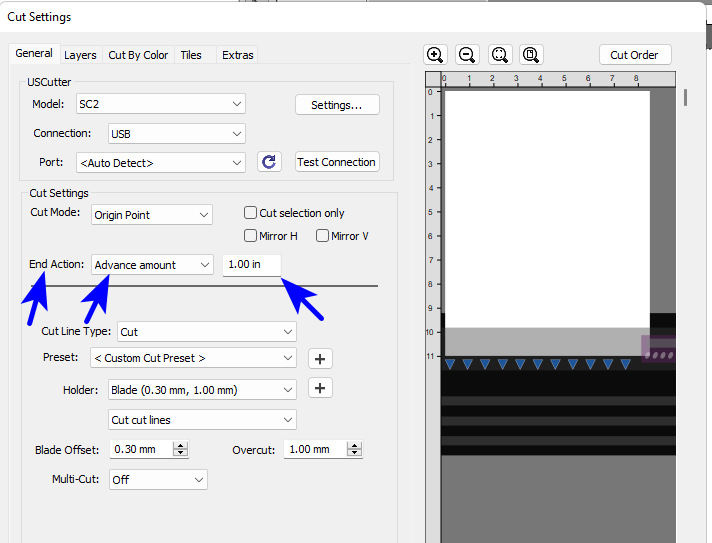Click the preview vertical scrollbar thumb
712x543 pixels.
[x=685, y=98]
